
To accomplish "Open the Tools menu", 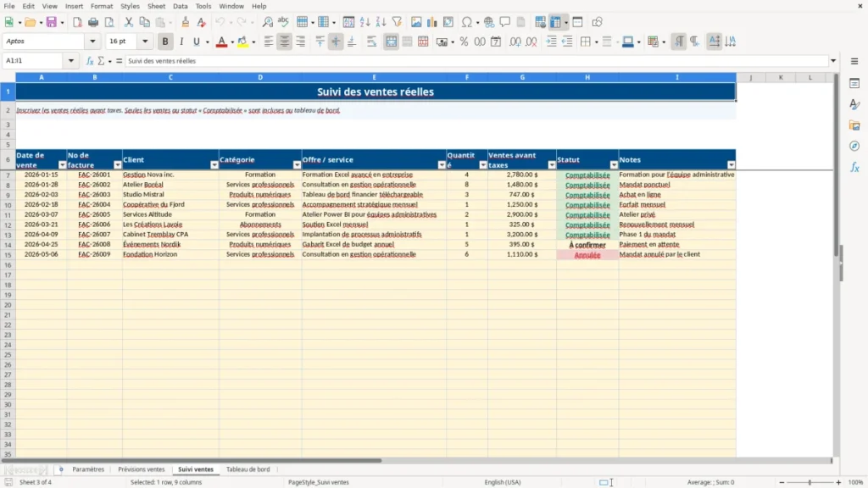I will pyautogui.click(x=203, y=6).
